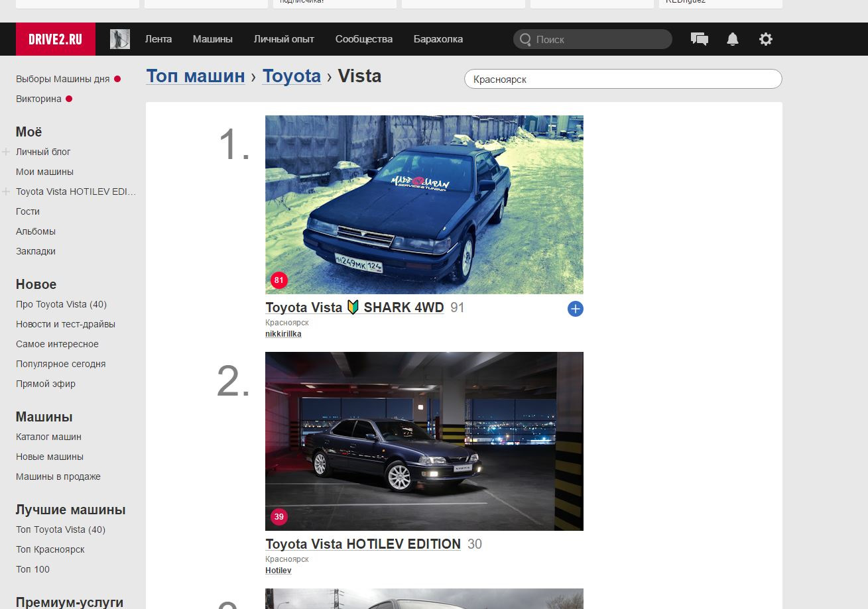Viewport: 868px width, 609px height.
Task: Click the Моё sidebar heading
Action: click(29, 132)
